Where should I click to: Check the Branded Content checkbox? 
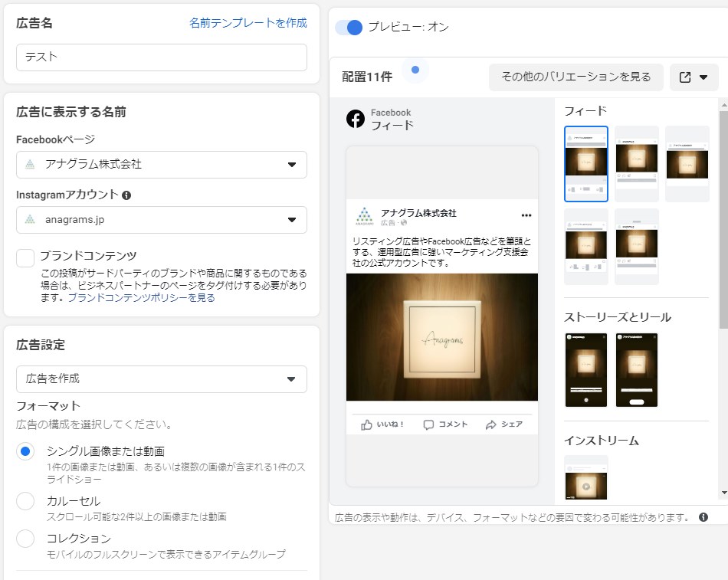25,257
